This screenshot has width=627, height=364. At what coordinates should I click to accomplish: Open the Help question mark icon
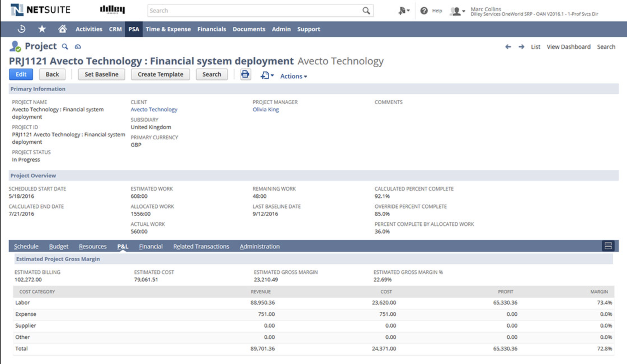(424, 11)
